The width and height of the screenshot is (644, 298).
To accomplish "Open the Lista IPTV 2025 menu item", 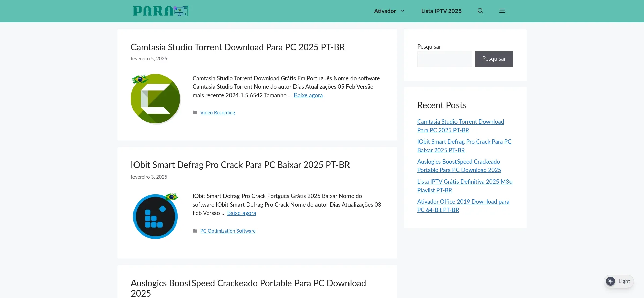I will coord(441,11).
